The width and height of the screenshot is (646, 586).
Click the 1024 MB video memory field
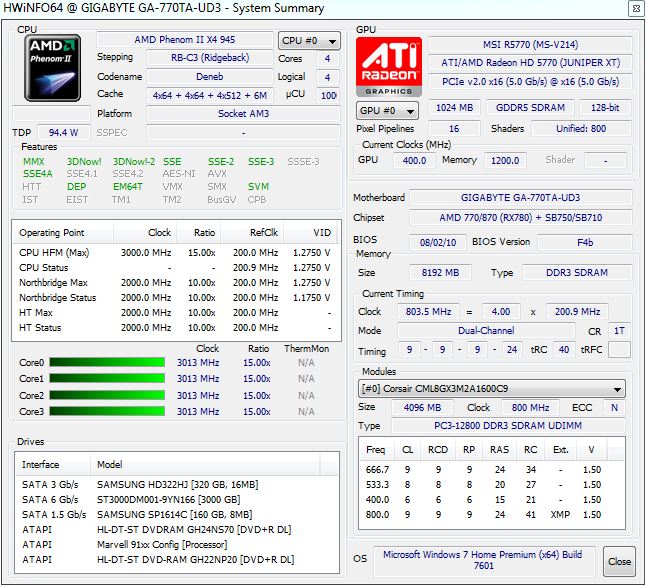(x=454, y=108)
